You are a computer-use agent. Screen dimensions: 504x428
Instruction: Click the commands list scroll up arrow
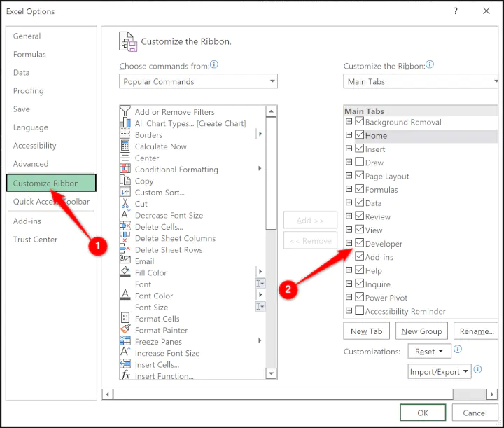272,111
